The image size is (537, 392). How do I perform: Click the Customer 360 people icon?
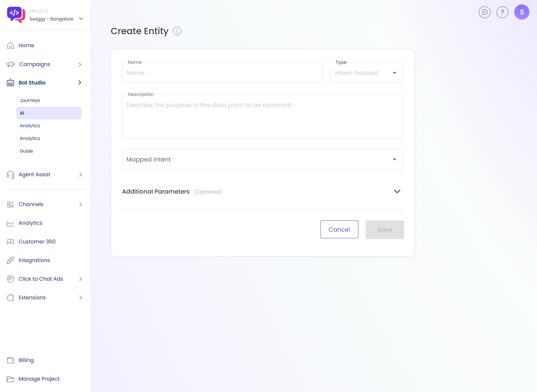pos(10,242)
